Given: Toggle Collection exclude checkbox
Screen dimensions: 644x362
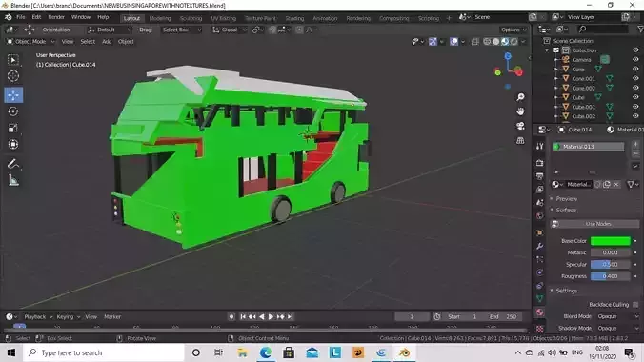Looking at the screenshot, I should pos(556,50).
